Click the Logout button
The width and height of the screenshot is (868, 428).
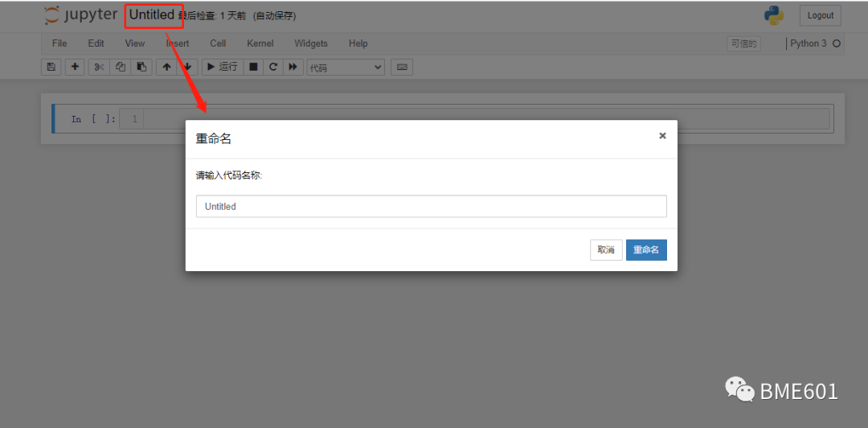tap(821, 15)
